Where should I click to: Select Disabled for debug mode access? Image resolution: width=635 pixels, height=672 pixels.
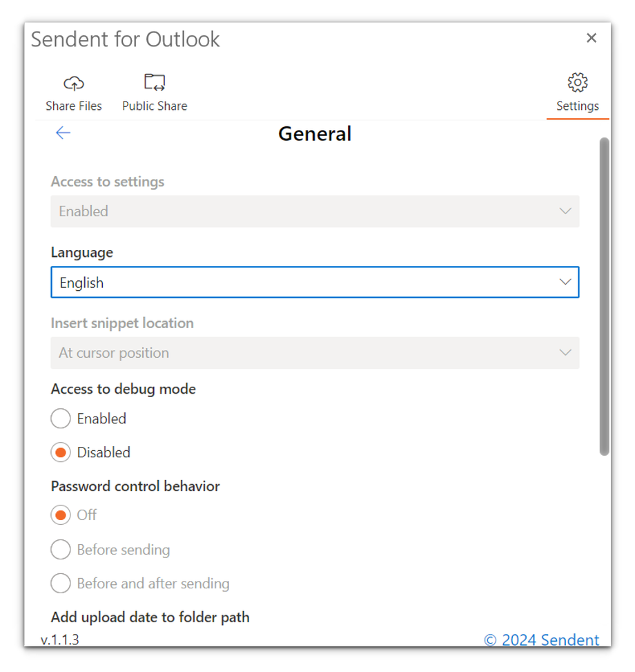point(61,452)
